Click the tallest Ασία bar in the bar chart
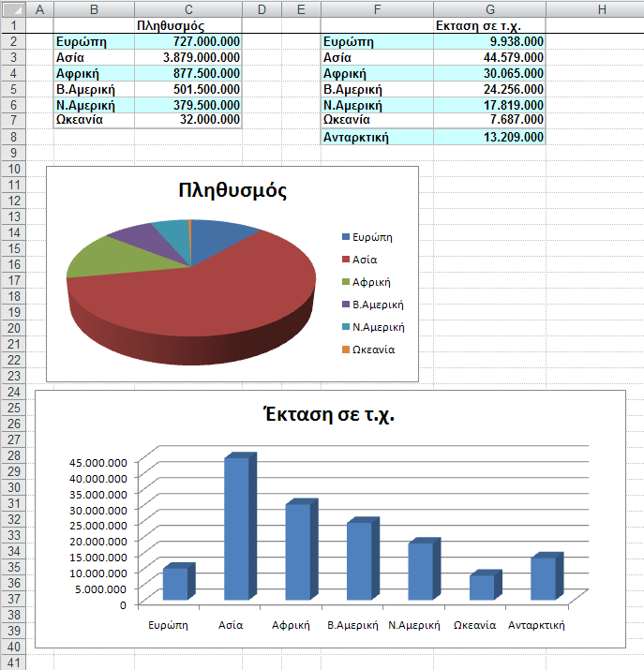The height and width of the screenshot is (670, 644). [x=236, y=528]
